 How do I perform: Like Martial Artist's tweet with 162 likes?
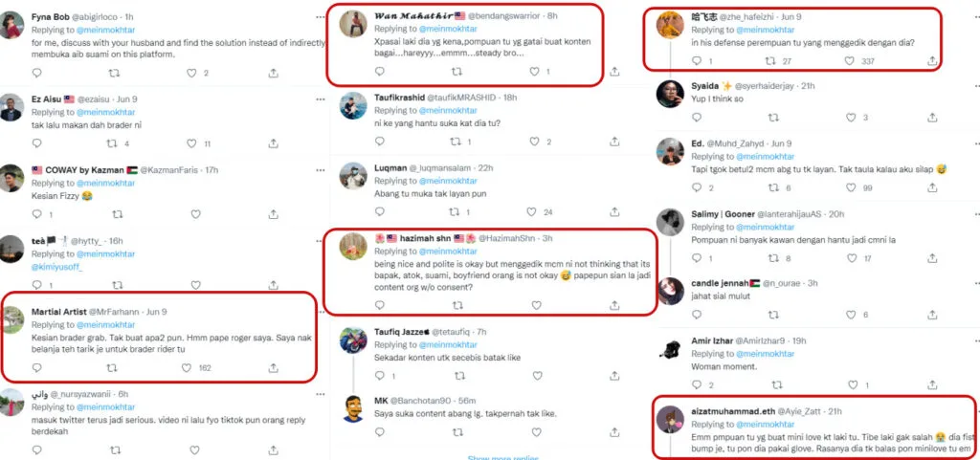tap(191, 367)
